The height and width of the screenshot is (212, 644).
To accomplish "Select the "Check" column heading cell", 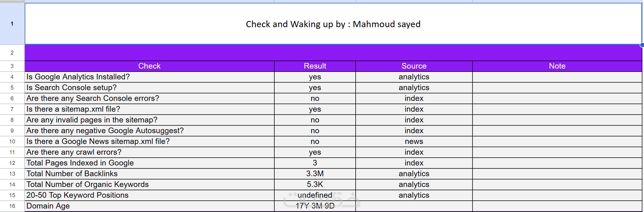I will tap(149, 66).
